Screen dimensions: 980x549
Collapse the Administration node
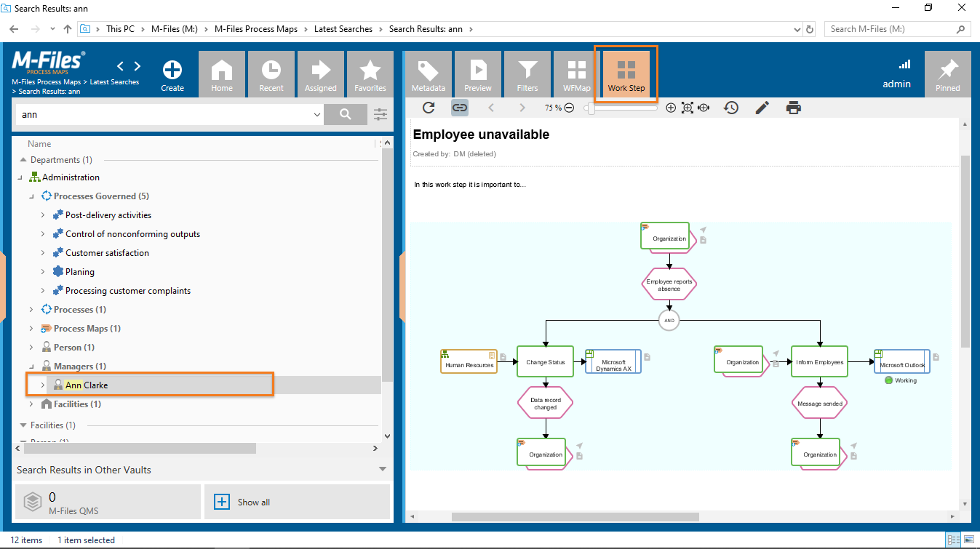pyautogui.click(x=20, y=177)
